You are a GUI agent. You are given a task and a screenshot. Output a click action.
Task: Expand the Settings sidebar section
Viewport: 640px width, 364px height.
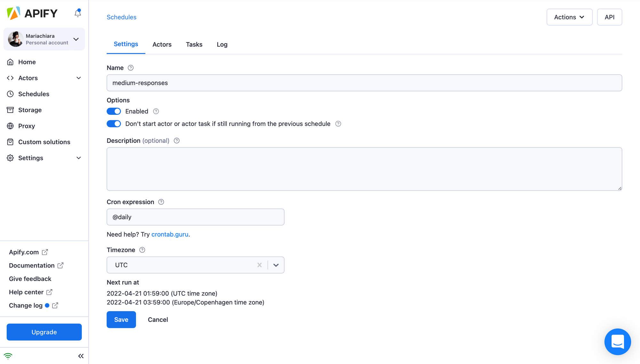click(x=79, y=158)
